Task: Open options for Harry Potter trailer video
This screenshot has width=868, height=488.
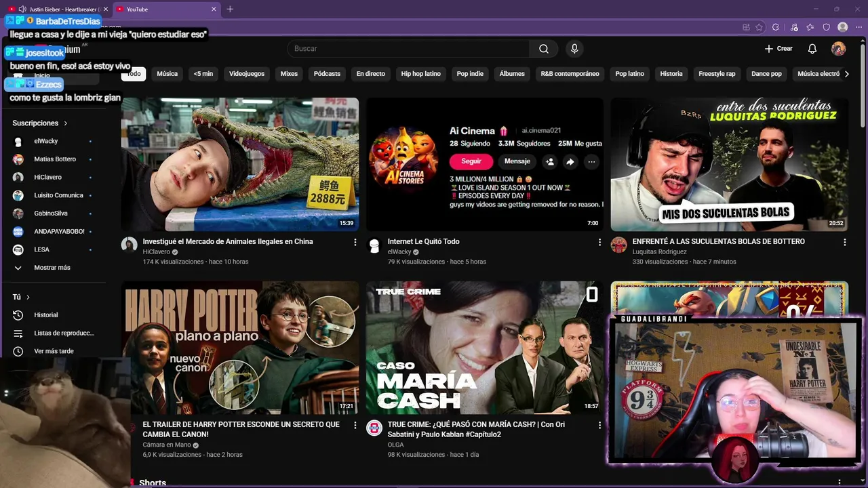Action: [355, 425]
